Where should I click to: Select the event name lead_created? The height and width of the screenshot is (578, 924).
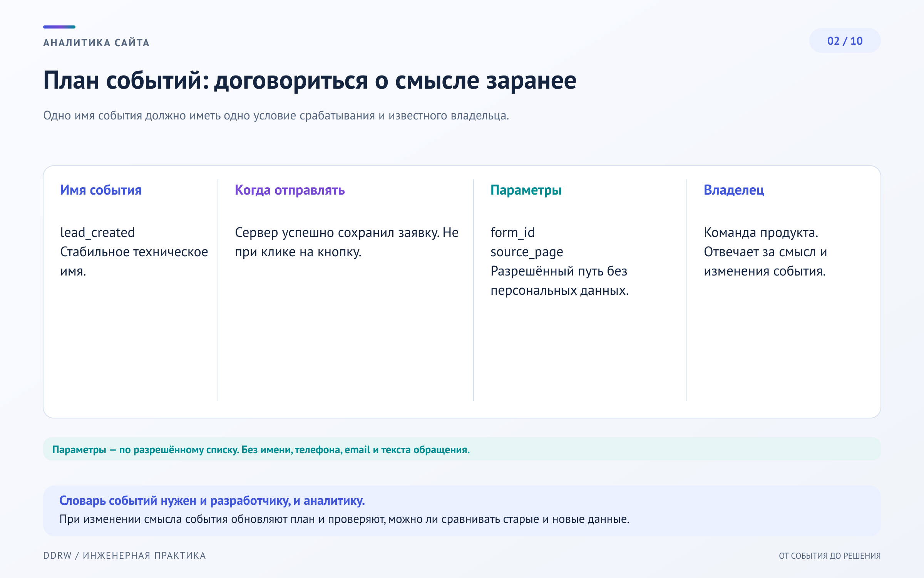(97, 233)
